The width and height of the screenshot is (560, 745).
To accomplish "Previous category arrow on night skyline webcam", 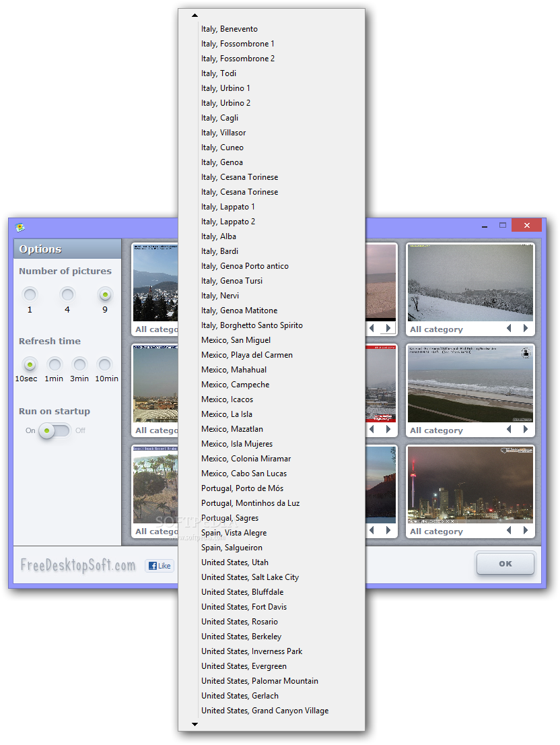I will [x=510, y=530].
